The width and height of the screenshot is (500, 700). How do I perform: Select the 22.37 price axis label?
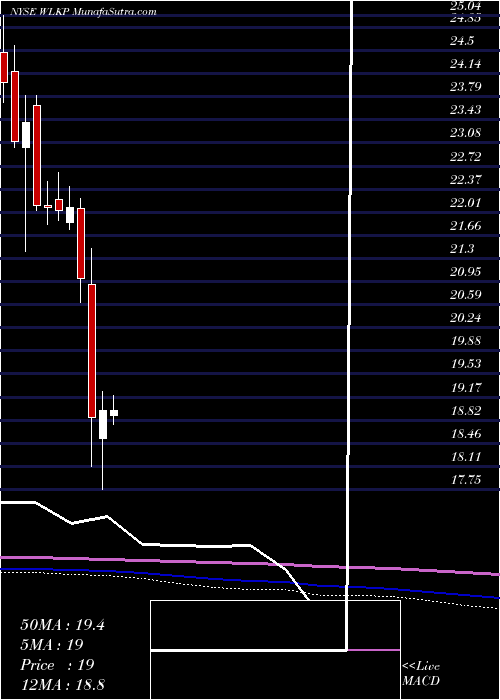(x=466, y=179)
